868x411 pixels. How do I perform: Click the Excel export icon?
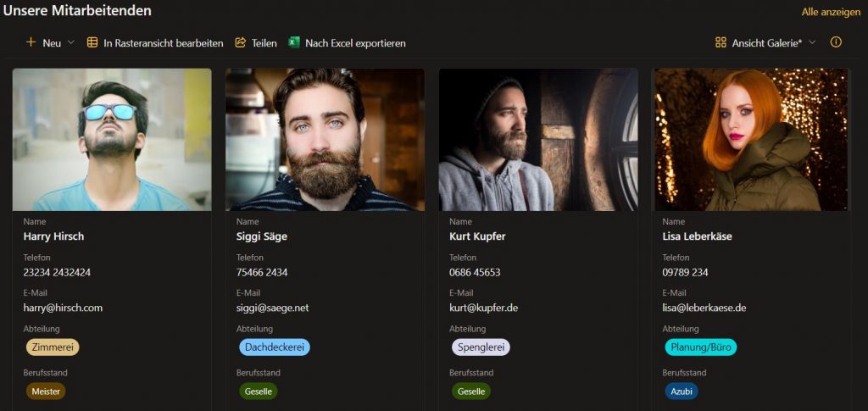294,42
